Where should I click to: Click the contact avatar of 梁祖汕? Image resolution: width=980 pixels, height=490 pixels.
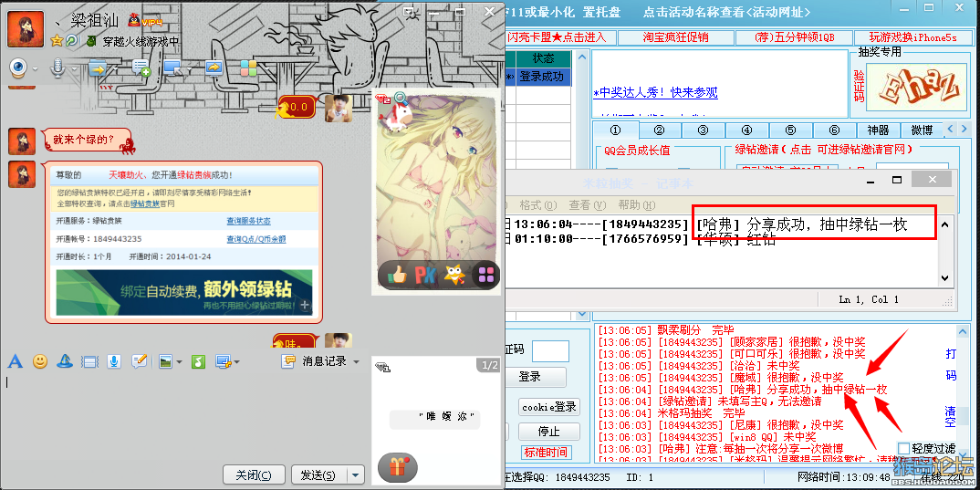click(x=26, y=29)
